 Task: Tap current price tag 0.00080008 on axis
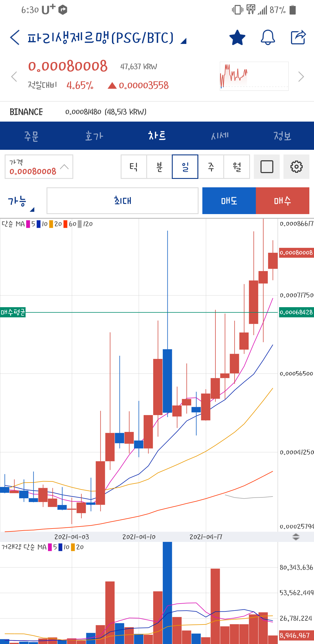[x=296, y=253]
